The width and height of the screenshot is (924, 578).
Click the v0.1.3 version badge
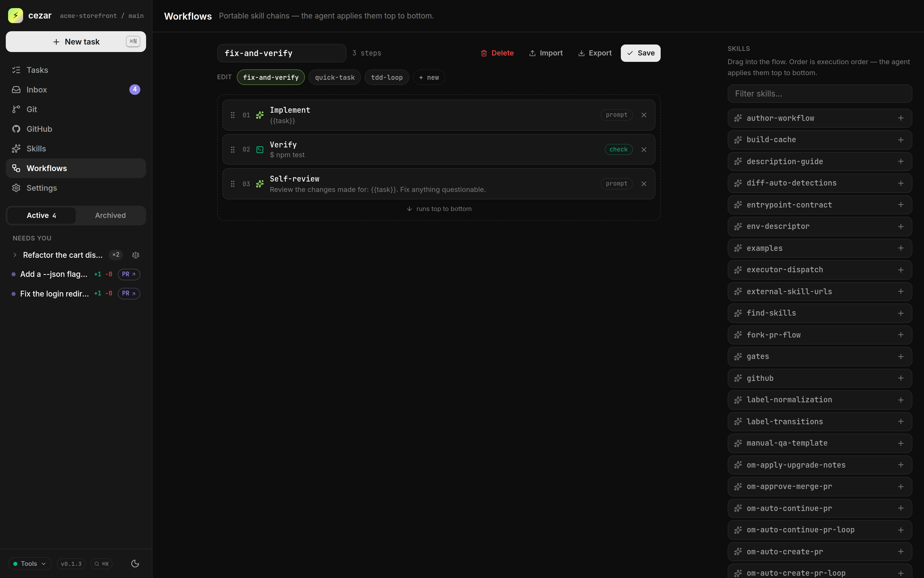pos(71,564)
